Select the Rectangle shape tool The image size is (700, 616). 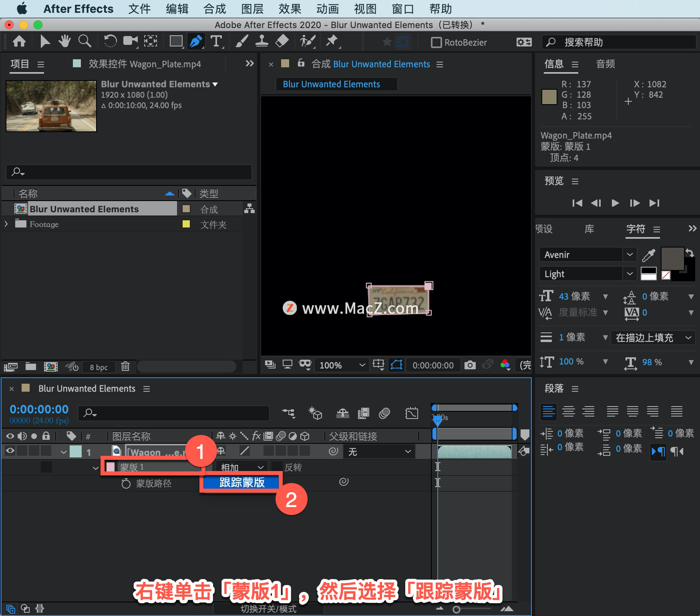pos(176,41)
